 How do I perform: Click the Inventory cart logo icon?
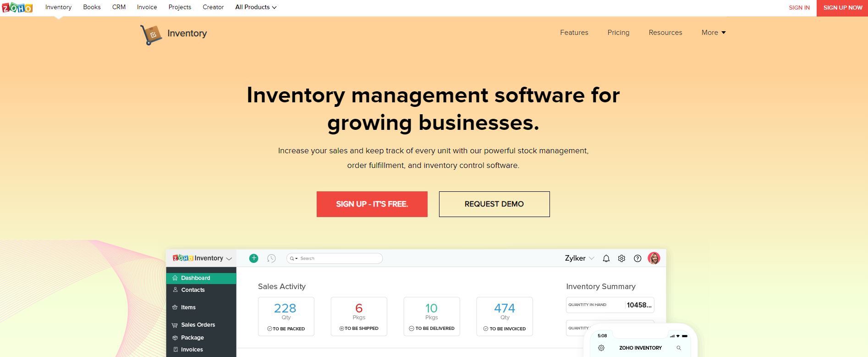point(151,35)
